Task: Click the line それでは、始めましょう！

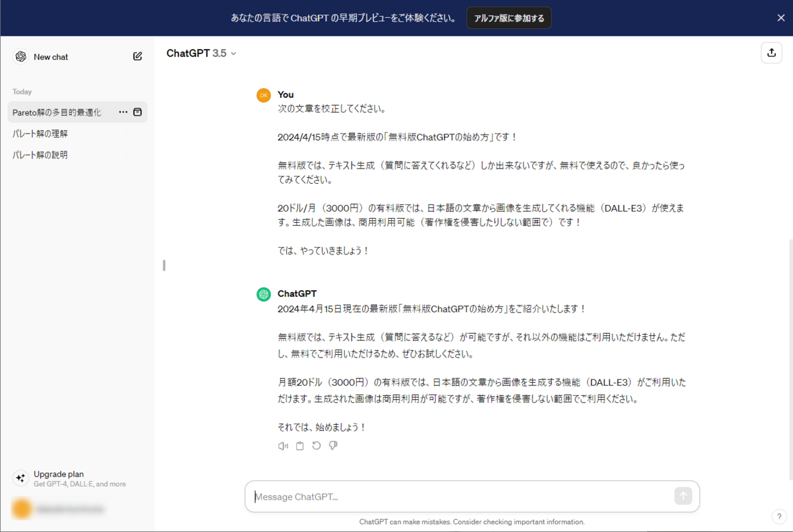Action: point(322,428)
